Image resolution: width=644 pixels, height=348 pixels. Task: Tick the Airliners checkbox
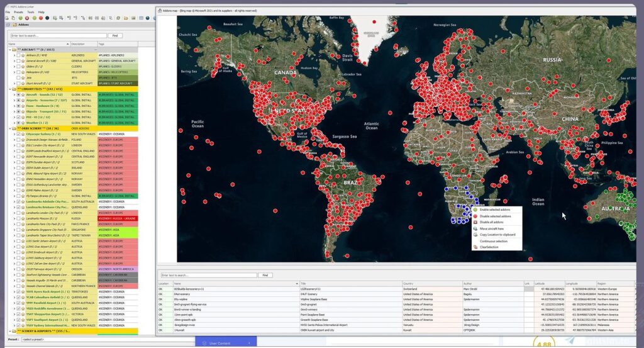pyautogui.click(x=18, y=55)
